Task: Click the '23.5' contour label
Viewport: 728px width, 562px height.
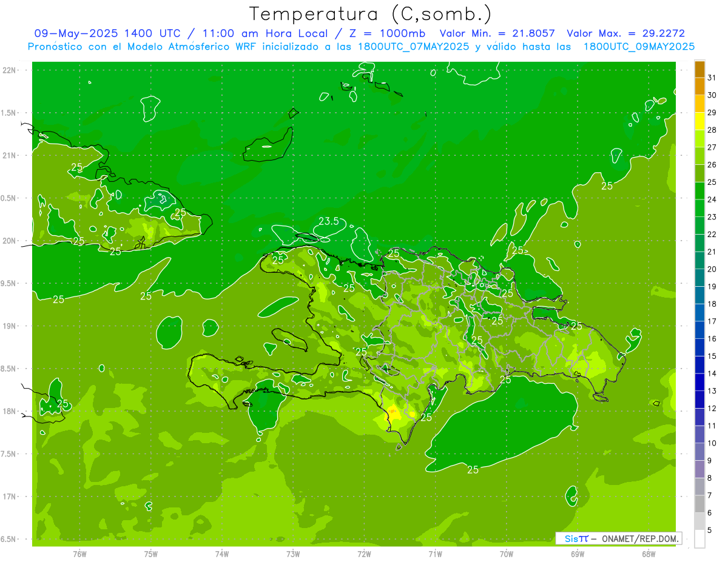Action: click(x=328, y=221)
